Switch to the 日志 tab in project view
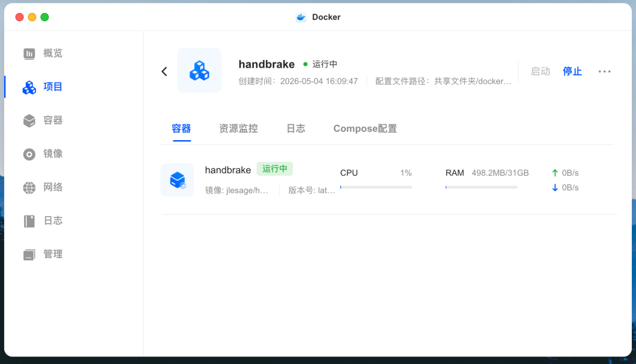Image resolution: width=636 pixels, height=364 pixels. pos(296,128)
